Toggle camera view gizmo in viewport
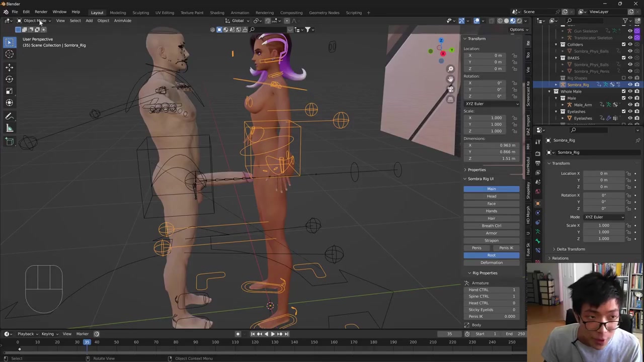This screenshot has width=644, height=362. click(x=450, y=89)
